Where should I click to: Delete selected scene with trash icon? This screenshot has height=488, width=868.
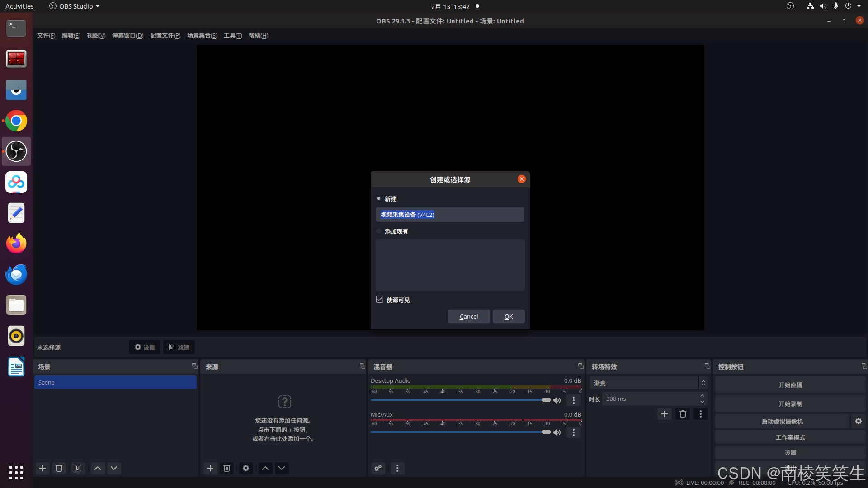point(59,468)
